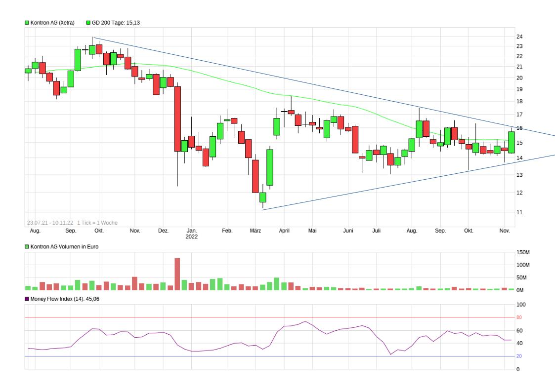The height and width of the screenshot is (392, 555).
Task: Click the lowest green candle in March
Action: point(263,197)
